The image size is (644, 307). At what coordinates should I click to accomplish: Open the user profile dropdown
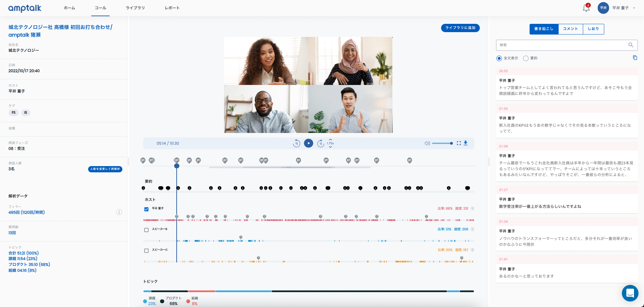click(634, 8)
